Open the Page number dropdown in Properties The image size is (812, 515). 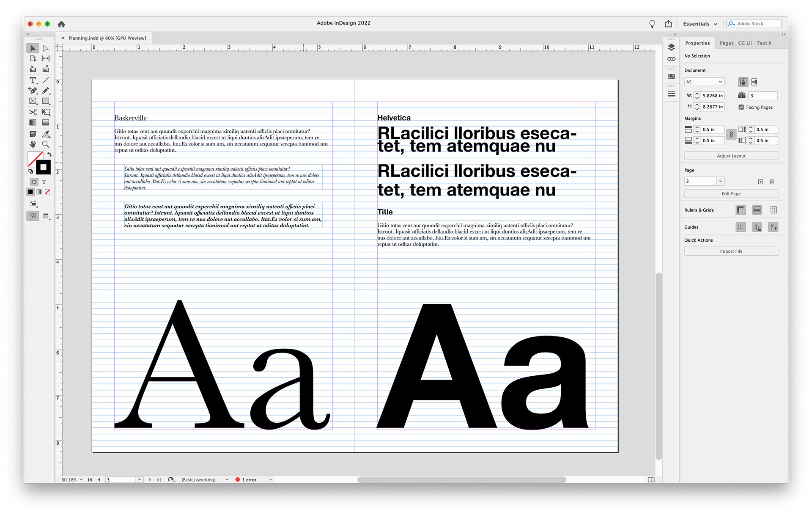(720, 181)
